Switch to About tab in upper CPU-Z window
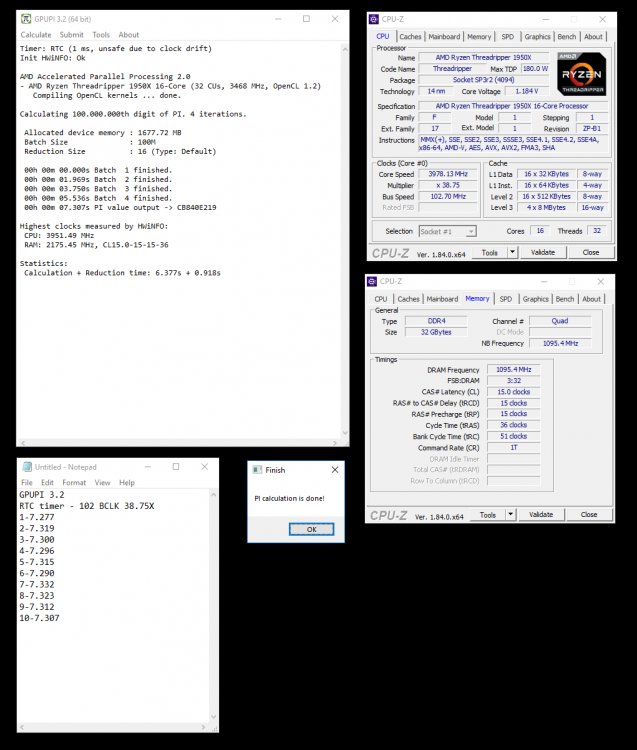The width and height of the screenshot is (637, 750). [593, 37]
